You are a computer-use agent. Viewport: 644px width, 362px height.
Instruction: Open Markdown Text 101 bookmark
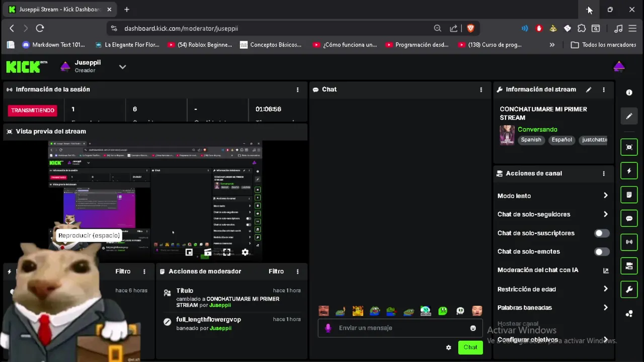pos(53,45)
